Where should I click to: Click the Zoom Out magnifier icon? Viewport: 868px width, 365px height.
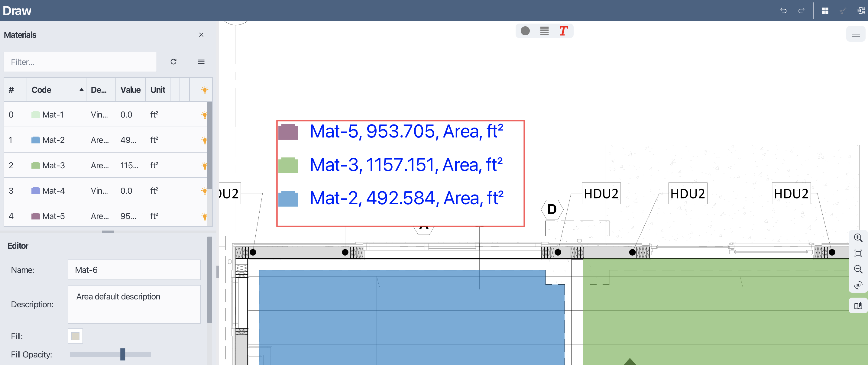(x=859, y=269)
